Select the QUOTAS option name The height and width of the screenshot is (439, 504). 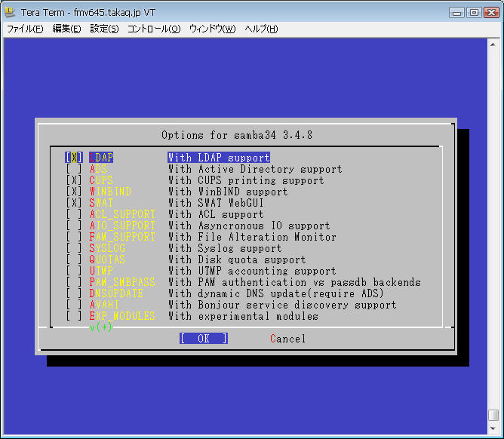tap(107, 259)
